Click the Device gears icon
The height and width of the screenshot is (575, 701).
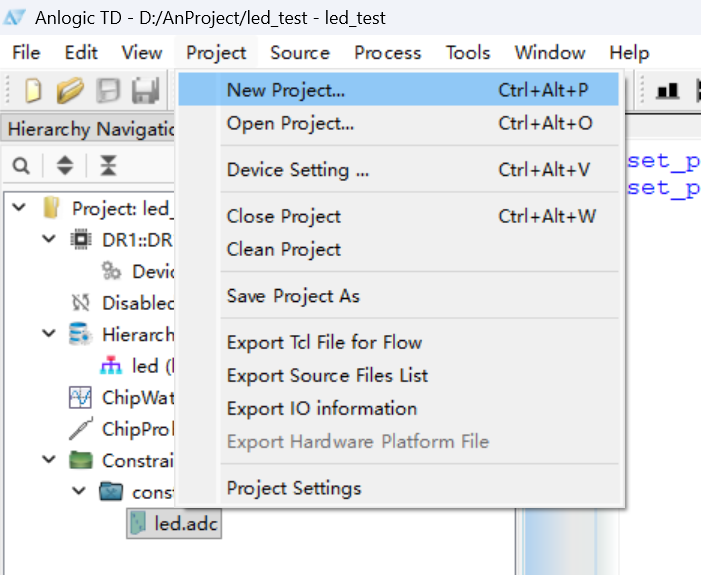(111, 271)
